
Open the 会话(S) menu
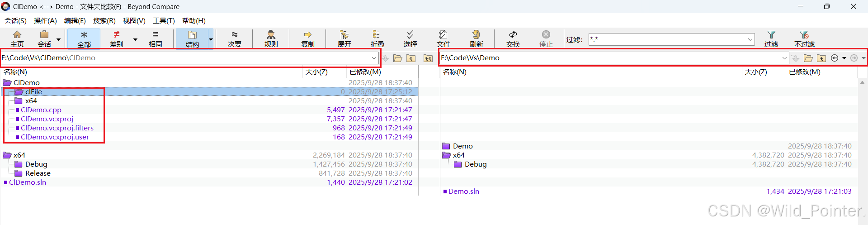[16, 20]
